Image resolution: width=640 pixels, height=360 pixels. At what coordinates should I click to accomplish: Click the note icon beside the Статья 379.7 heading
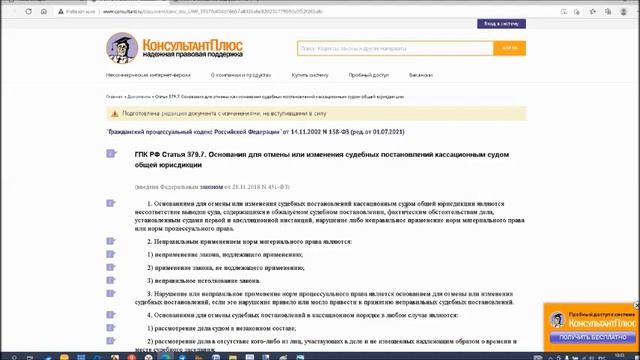(x=111, y=153)
